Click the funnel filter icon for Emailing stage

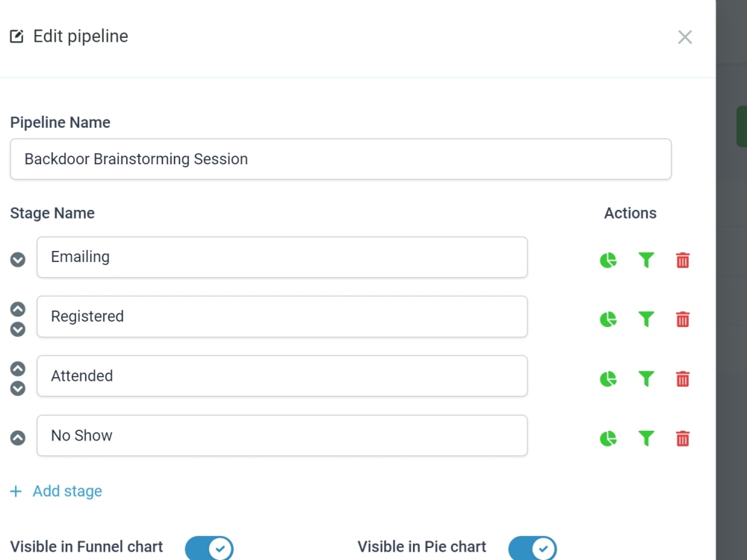(x=645, y=260)
